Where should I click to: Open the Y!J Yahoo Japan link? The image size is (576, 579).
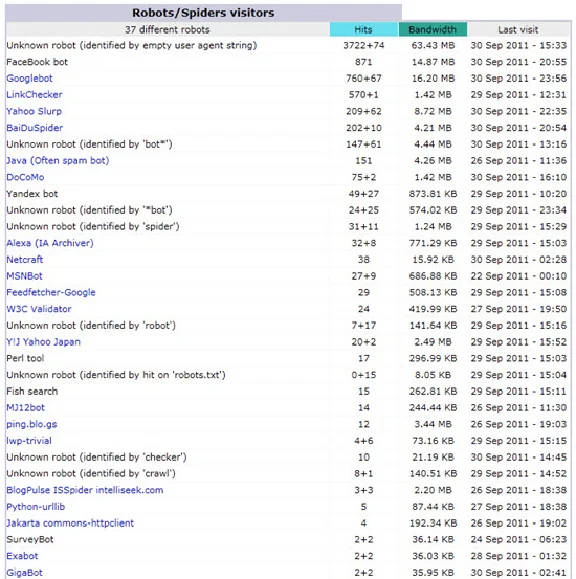click(x=43, y=342)
